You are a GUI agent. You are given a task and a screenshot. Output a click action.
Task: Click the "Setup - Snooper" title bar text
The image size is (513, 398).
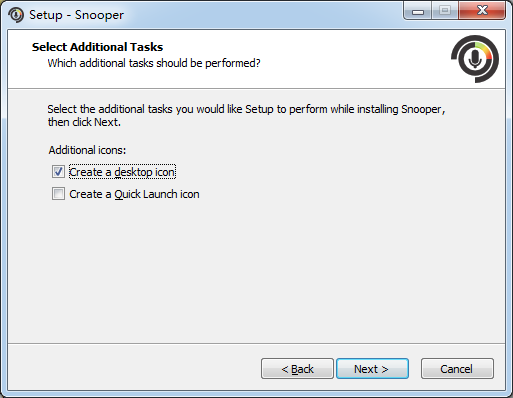(x=76, y=15)
